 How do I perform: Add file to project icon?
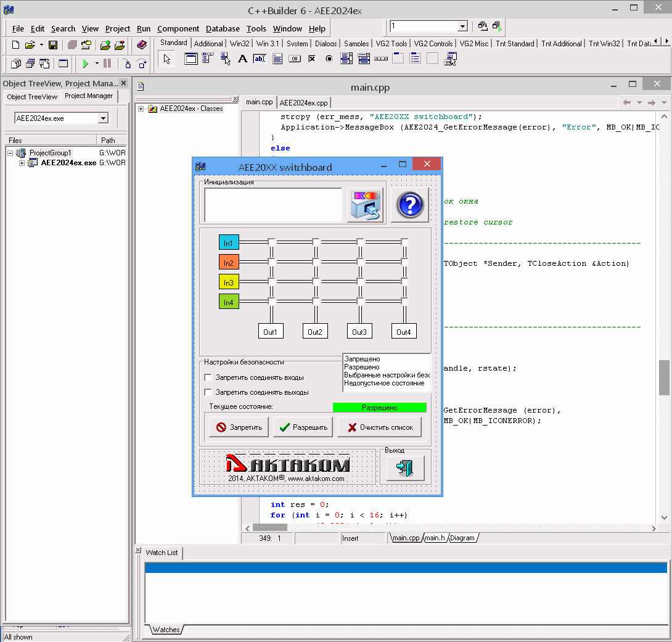click(x=105, y=45)
